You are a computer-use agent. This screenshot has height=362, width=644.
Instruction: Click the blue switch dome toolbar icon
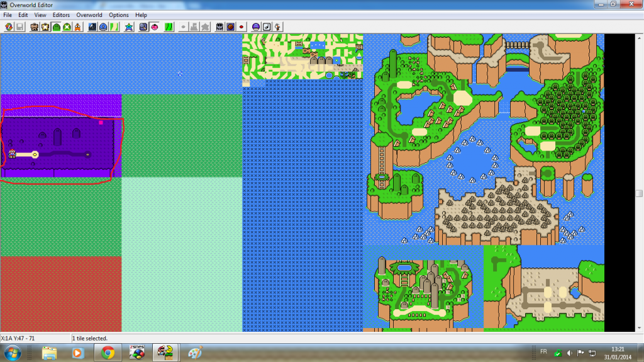(103, 27)
